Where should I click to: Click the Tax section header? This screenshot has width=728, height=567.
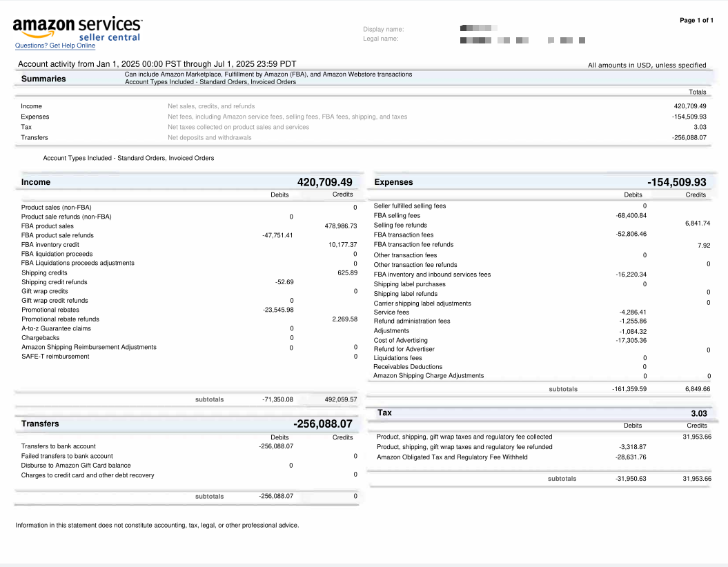tap(384, 412)
